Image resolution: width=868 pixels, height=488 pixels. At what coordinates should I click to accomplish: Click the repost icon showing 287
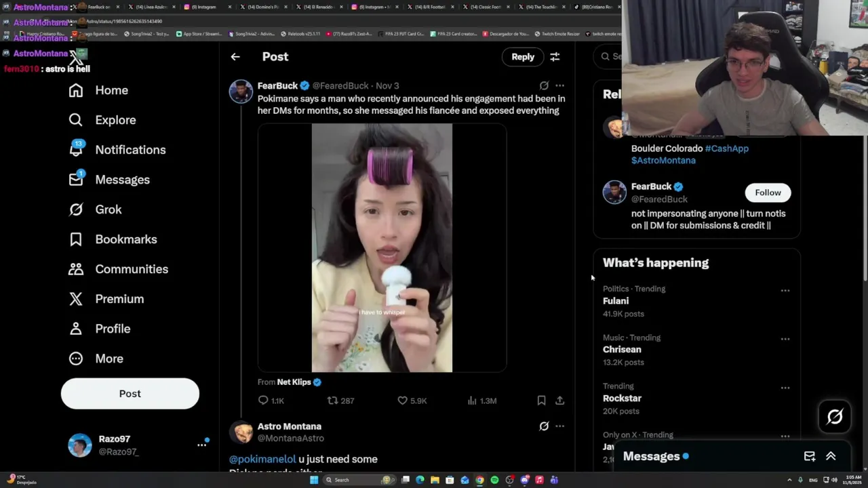pyautogui.click(x=332, y=401)
